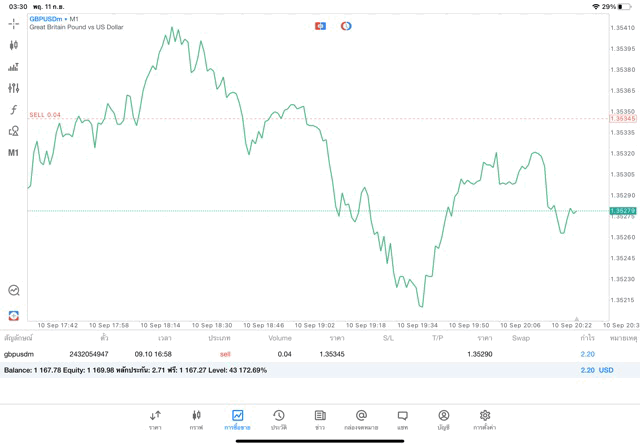640x447 pixels.
Task: Tap the green current price tag 1.35279
Action: (x=623, y=211)
